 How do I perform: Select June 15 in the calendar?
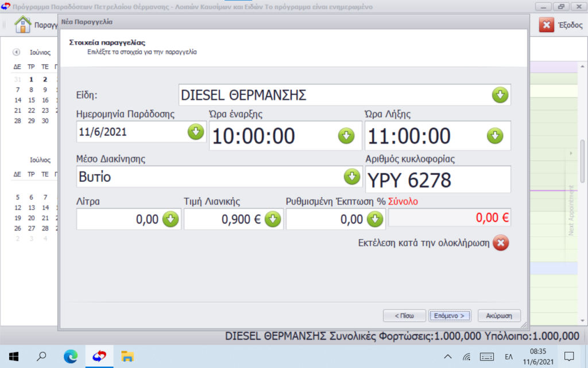click(x=32, y=100)
